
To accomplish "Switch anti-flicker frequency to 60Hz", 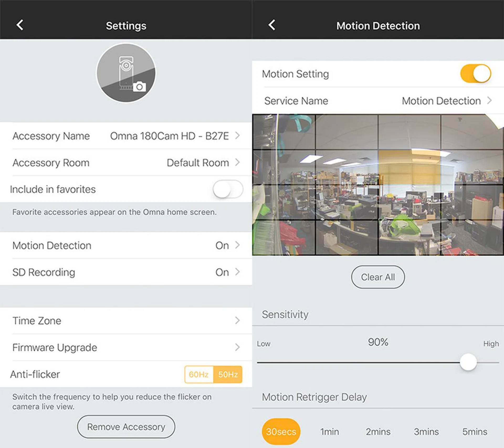I will (x=199, y=374).
